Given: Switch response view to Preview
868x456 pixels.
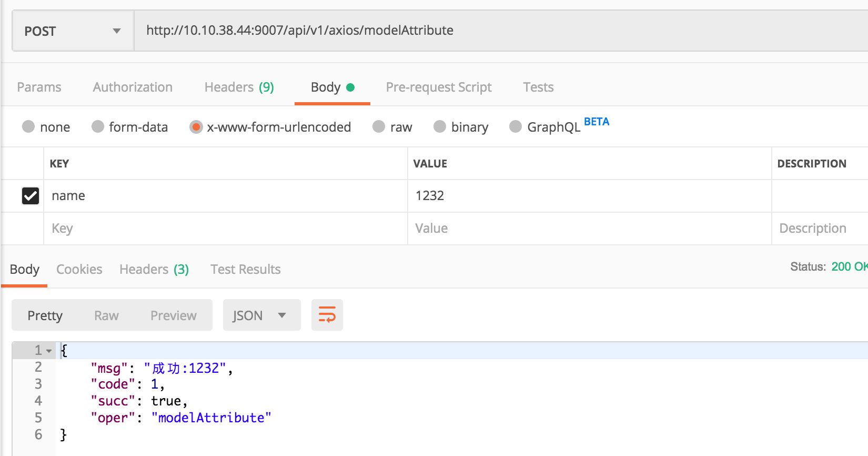Looking at the screenshot, I should tap(173, 315).
